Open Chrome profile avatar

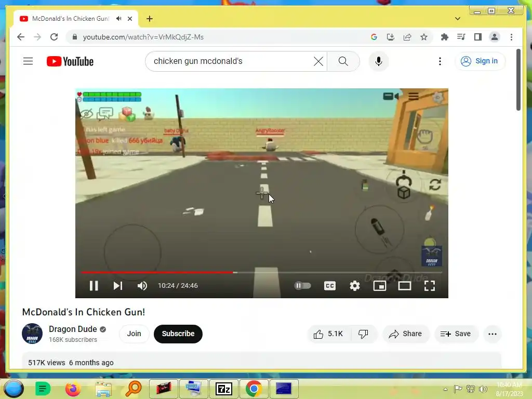click(495, 37)
